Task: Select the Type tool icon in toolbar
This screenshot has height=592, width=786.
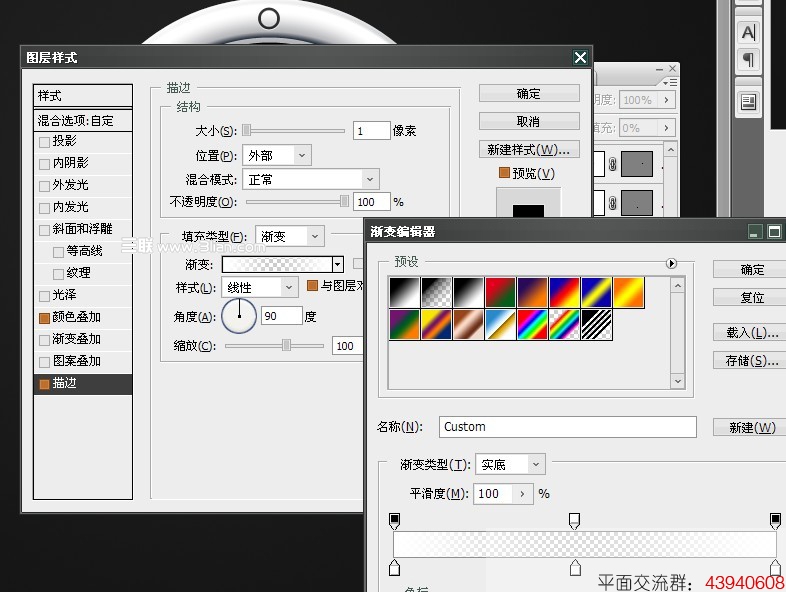Action: (748, 33)
